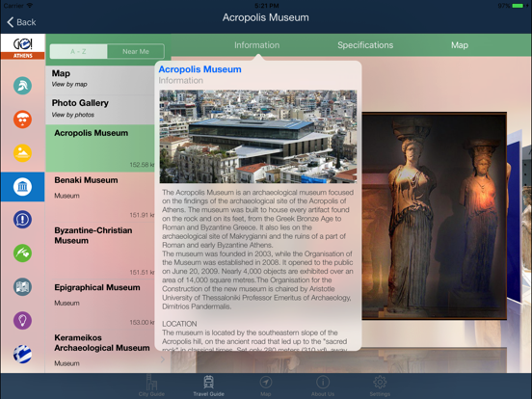Tap the Acropolis Museum popover title

pyautogui.click(x=199, y=69)
